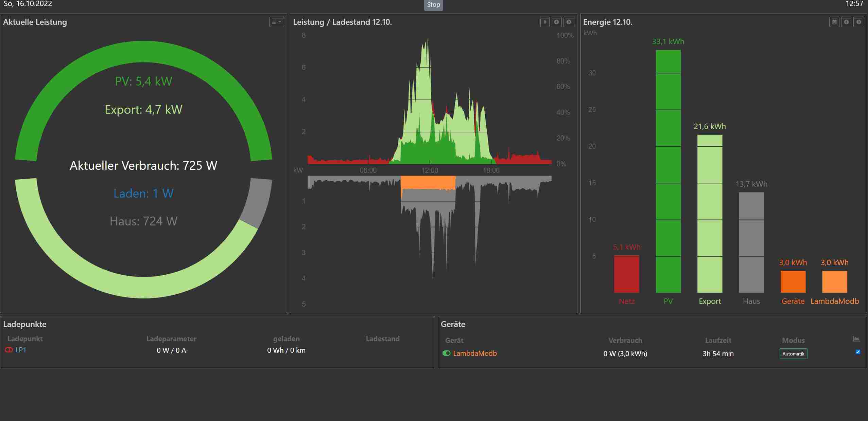The width and height of the screenshot is (868, 421).
Task: Click the graph zoom up-down arrows icon
Action: 545,22
